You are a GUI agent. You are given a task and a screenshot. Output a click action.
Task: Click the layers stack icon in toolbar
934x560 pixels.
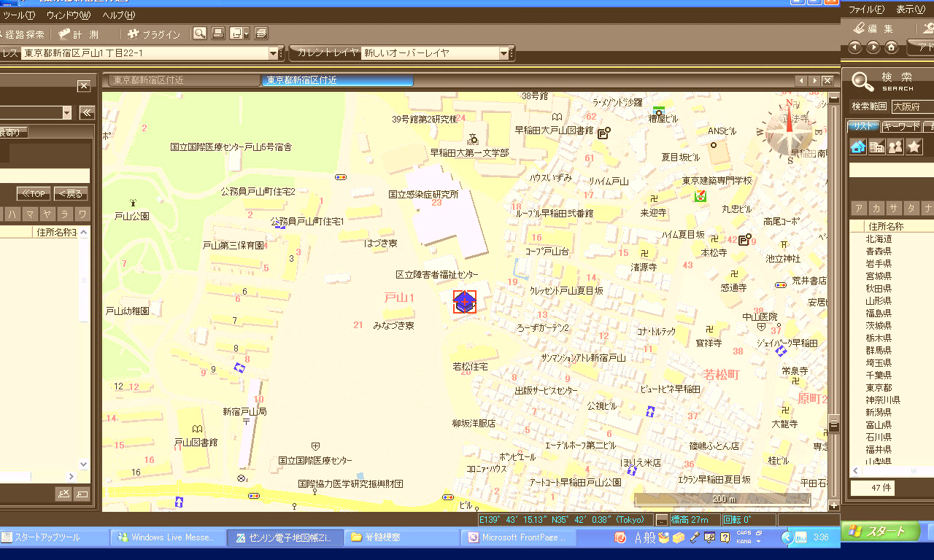[260, 34]
